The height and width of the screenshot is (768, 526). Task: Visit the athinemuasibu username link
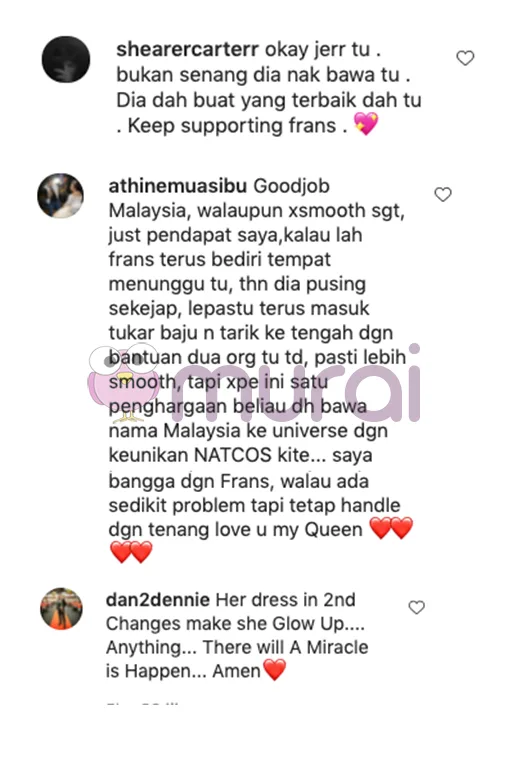coord(177,186)
